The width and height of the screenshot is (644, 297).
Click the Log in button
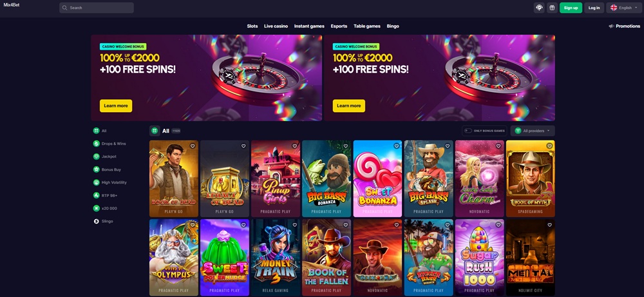(x=594, y=8)
